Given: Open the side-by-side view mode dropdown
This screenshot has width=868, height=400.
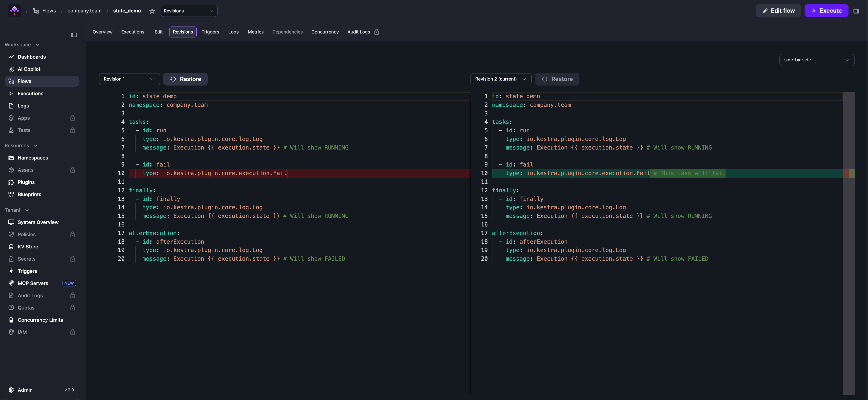Looking at the screenshot, I should [x=817, y=60].
